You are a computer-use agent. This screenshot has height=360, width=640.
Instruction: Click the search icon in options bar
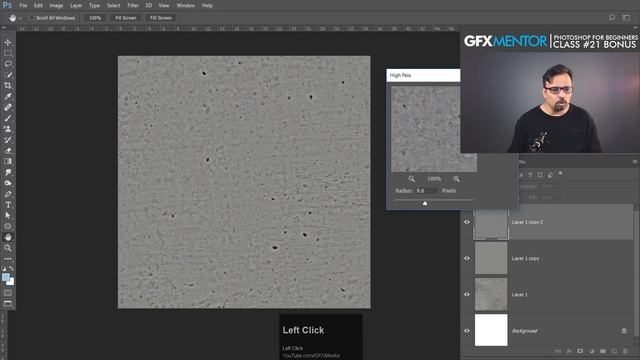[x=612, y=18]
